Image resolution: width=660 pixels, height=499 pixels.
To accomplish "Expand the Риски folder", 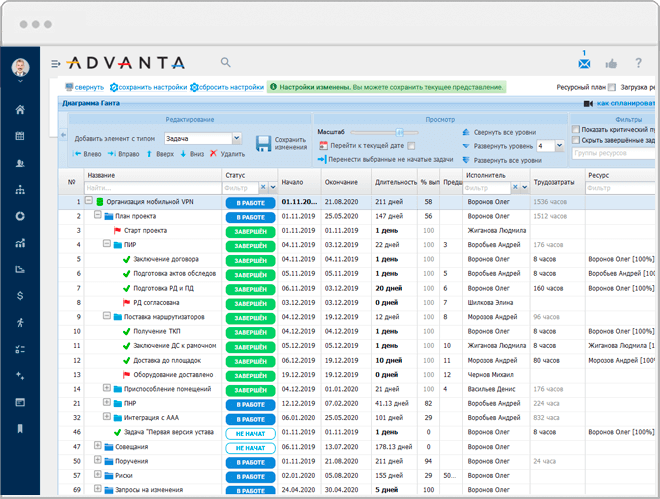I will pos(98,474).
